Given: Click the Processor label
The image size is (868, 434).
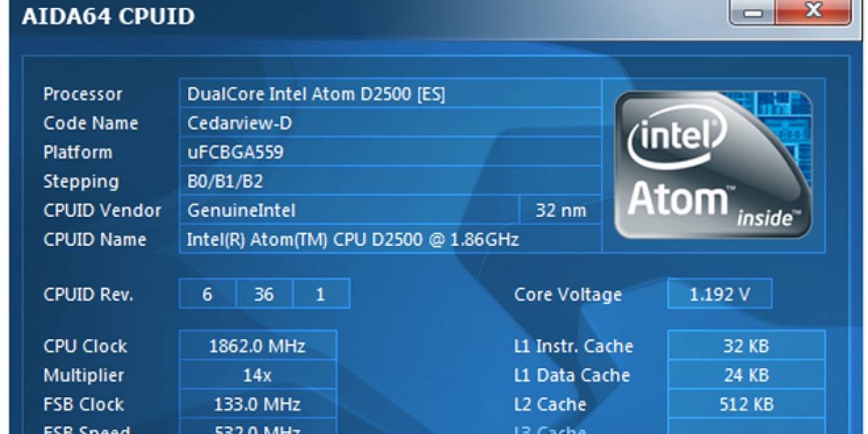Looking at the screenshot, I should [83, 94].
